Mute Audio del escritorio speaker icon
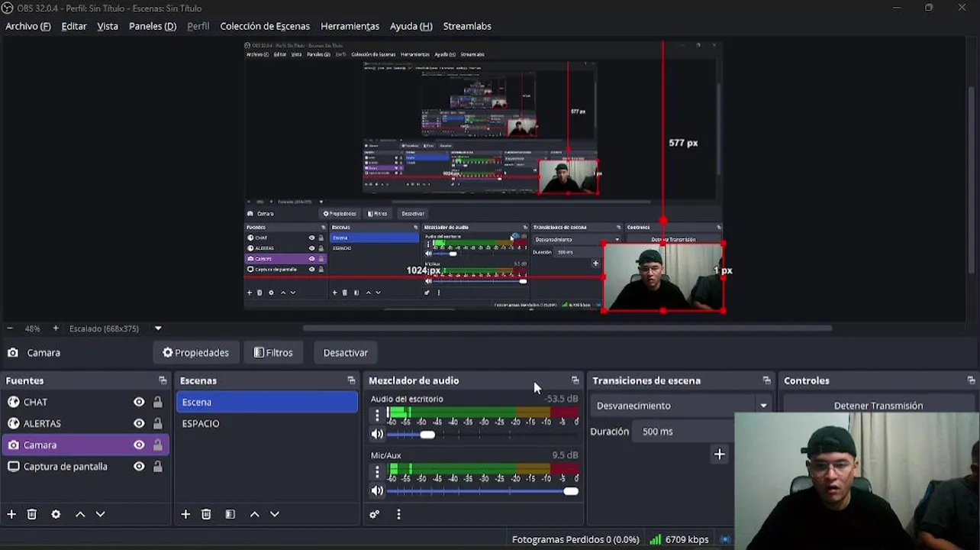This screenshot has height=550, width=980. pos(377,434)
